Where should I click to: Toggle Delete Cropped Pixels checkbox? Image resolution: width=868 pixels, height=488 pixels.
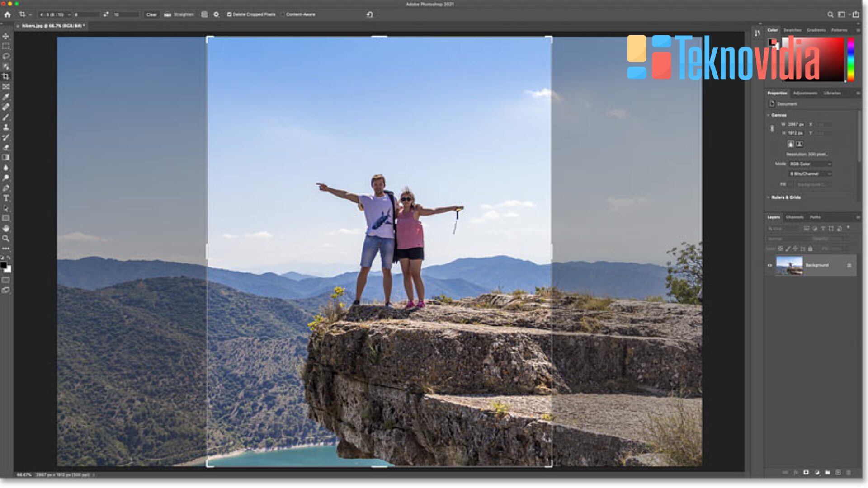click(x=229, y=14)
